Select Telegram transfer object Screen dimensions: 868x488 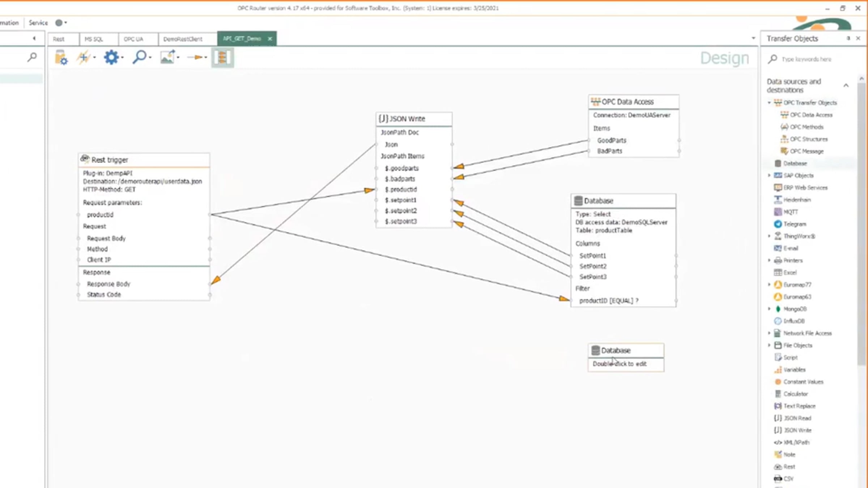(x=794, y=224)
